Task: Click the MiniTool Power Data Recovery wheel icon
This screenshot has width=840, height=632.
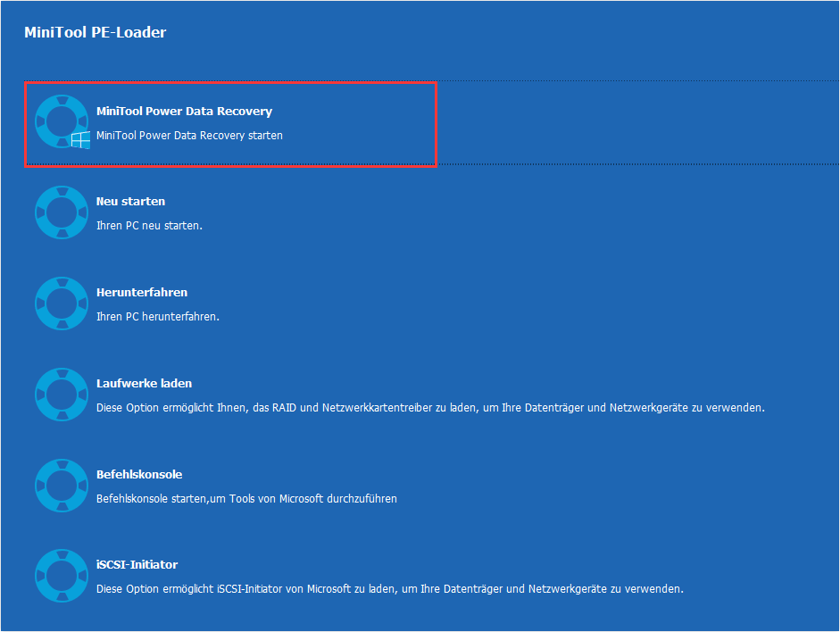Action: tap(61, 120)
